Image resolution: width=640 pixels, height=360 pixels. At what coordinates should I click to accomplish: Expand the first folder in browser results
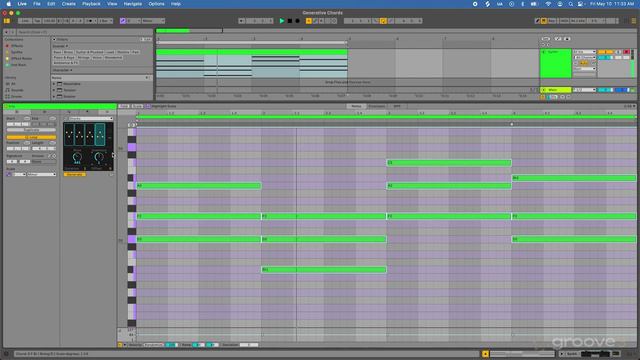point(54,84)
